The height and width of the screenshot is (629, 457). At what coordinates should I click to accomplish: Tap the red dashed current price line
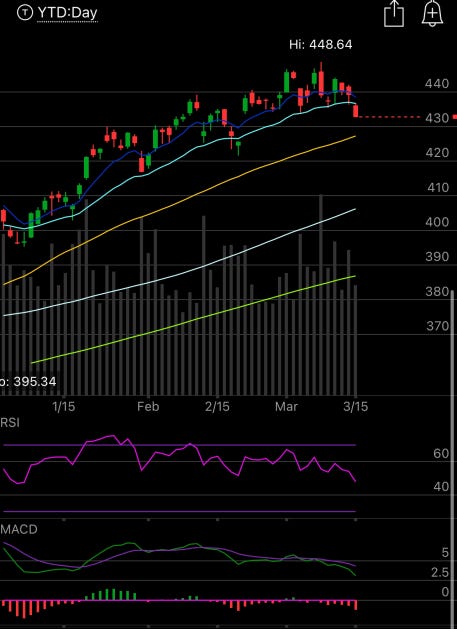click(x=389, y=117)
